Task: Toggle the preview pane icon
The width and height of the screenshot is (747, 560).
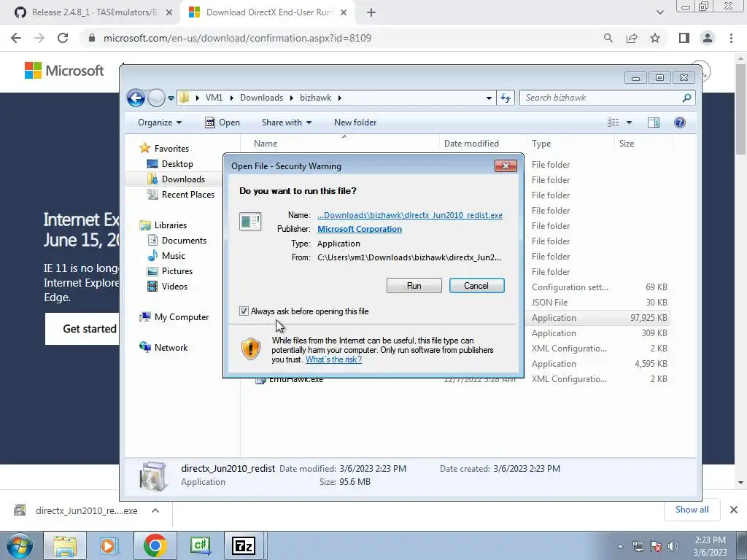Action: 654,122
